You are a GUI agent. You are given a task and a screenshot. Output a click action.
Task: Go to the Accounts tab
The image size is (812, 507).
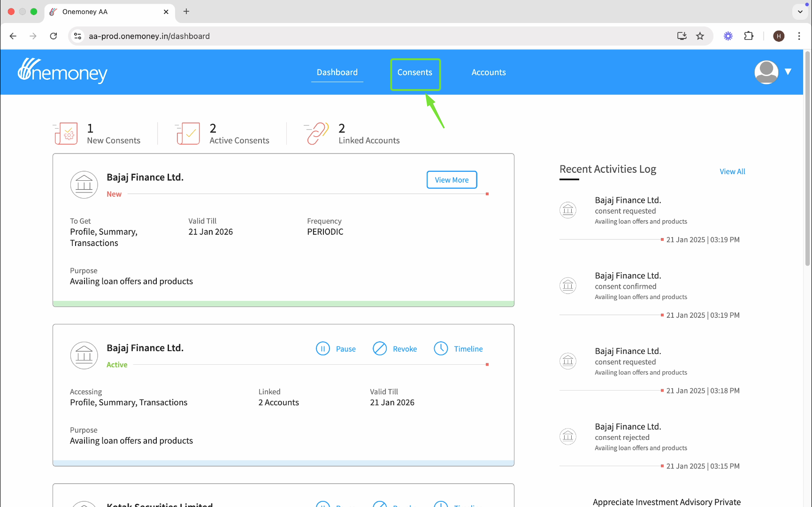click(x=489, y=72)
